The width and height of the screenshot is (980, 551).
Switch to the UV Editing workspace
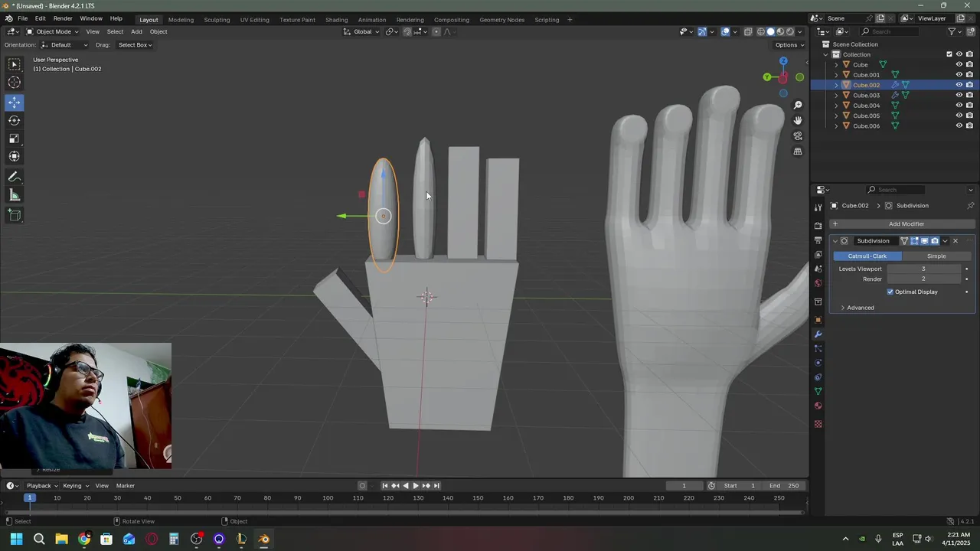coord(254,19)
